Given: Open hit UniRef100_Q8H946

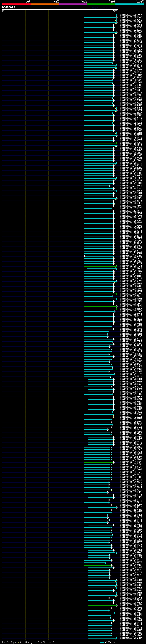Looking at the screenshot, I should click(131, 17).
